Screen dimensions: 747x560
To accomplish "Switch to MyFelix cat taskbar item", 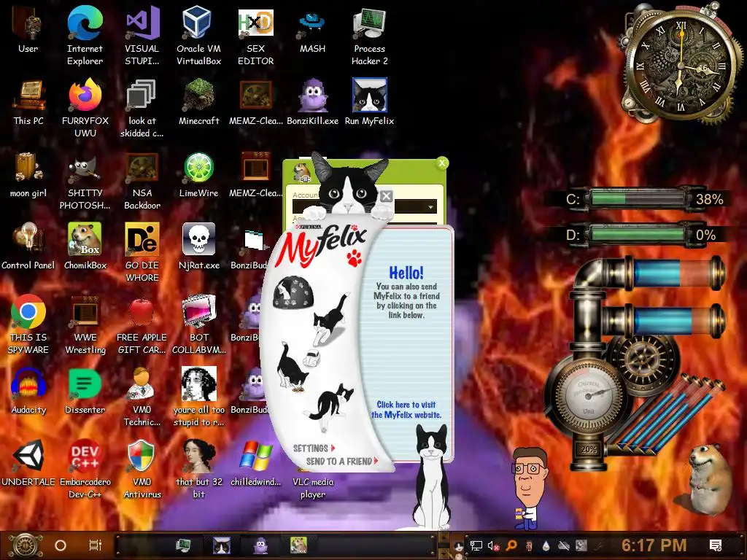I will [x=222, y=545].
